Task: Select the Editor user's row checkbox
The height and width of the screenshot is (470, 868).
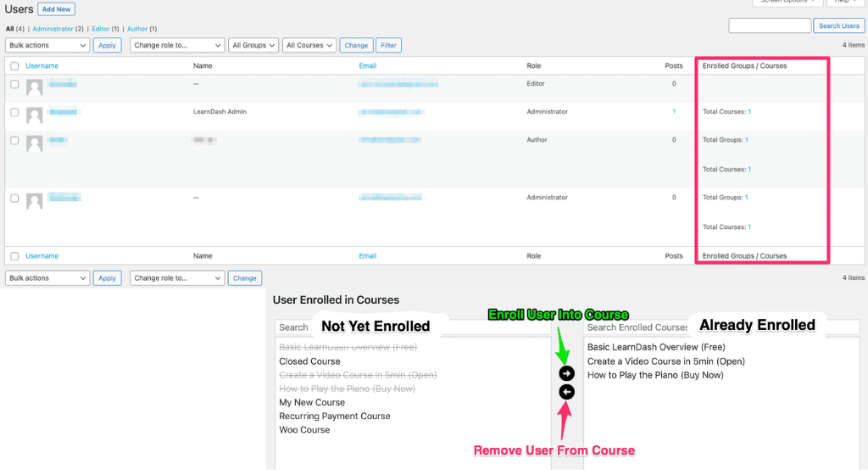Action: click(14, 84)
